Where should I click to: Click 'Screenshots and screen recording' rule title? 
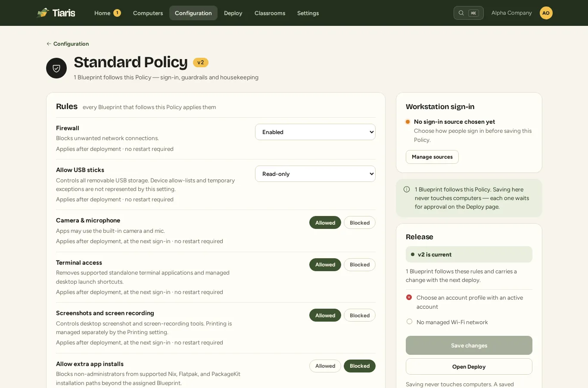pyautogui.click(x=105, y=313)
